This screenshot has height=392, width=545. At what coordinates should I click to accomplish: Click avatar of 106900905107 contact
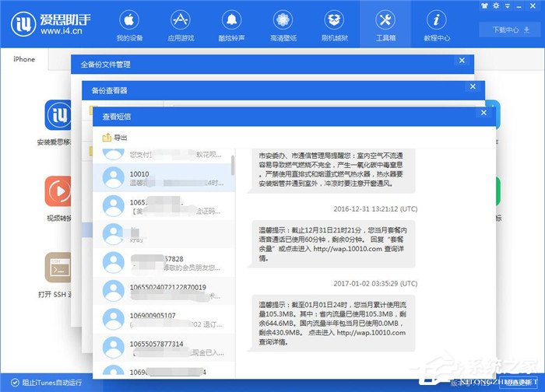114,320
